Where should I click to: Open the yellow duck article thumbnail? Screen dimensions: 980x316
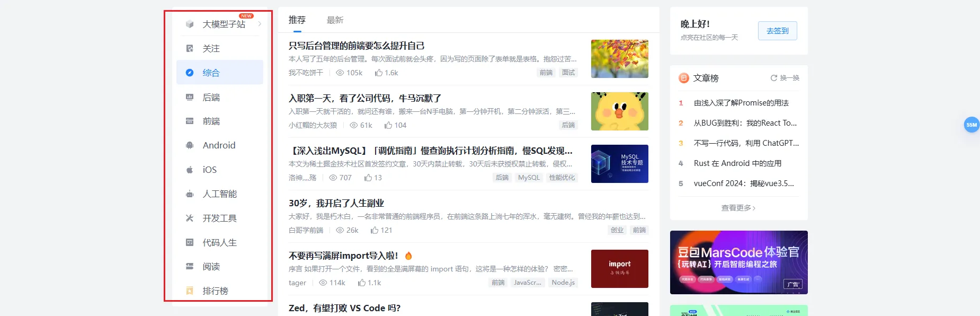point(620,111)
